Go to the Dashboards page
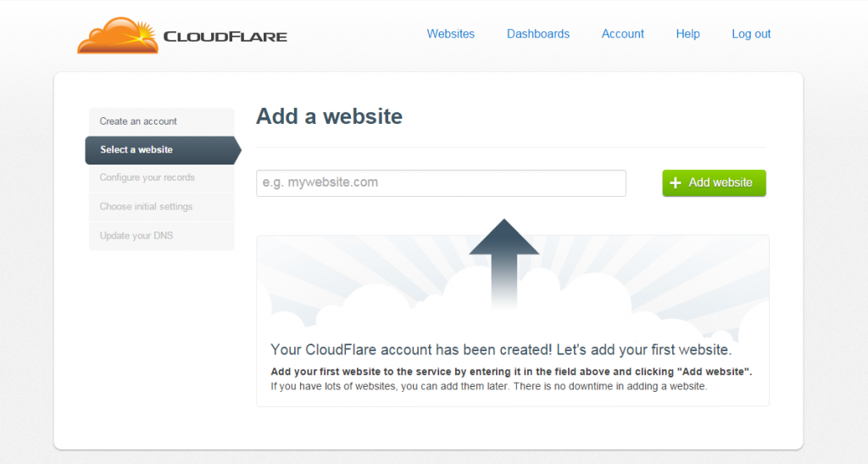This screenshot has width=868, height=464. 538,34
